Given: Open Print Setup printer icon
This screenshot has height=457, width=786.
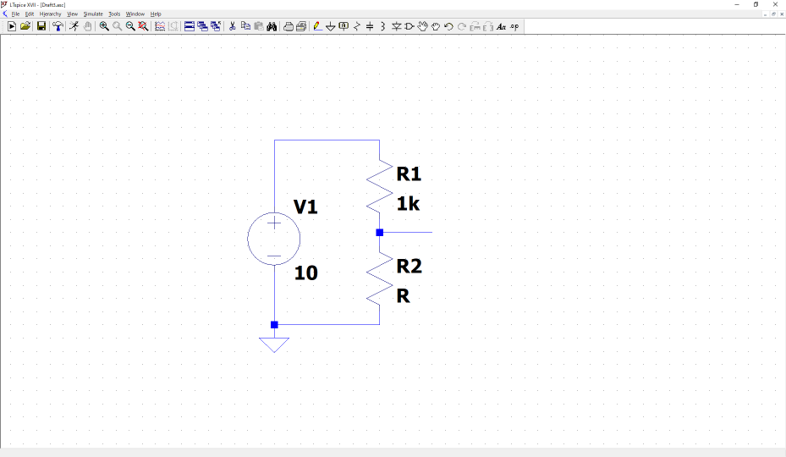Looking at the screenshot, I should click(x=288, y=27).
